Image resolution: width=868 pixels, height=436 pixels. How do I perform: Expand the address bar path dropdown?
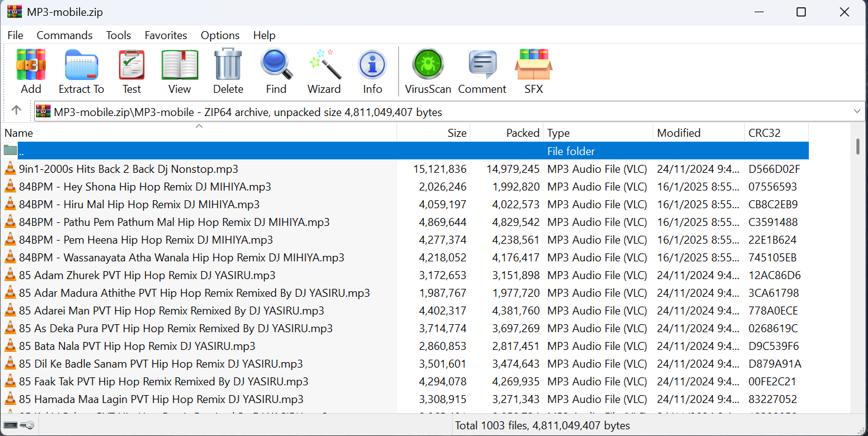pyautogui.click(x=857, y=111)
